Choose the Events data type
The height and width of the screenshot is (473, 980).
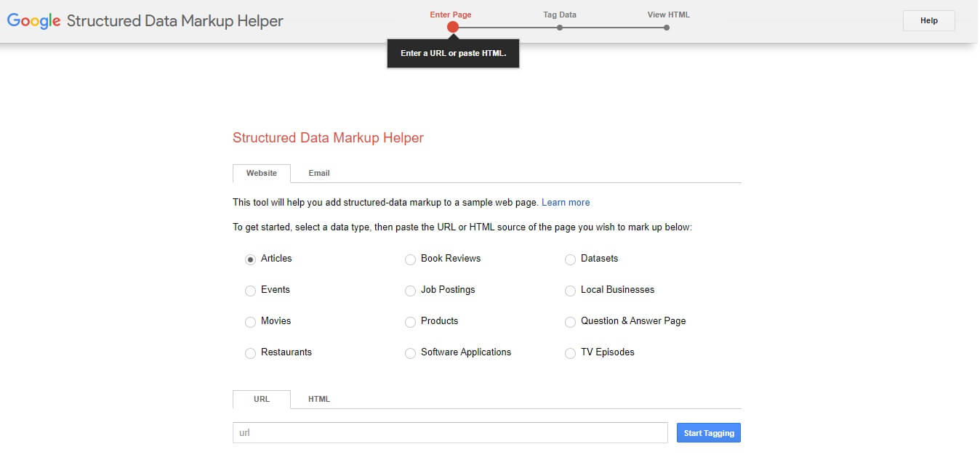pyautogui.click(x=250, y=290)
